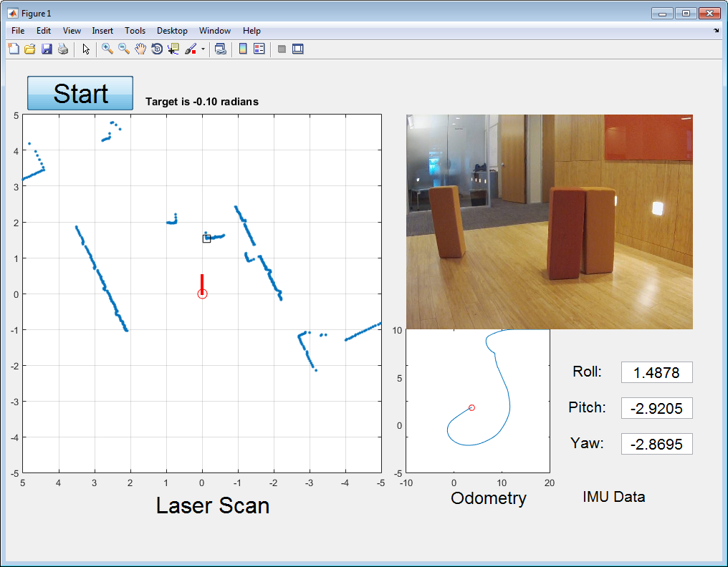Enable the Rotate 3D tool

[x=157, y=49]
